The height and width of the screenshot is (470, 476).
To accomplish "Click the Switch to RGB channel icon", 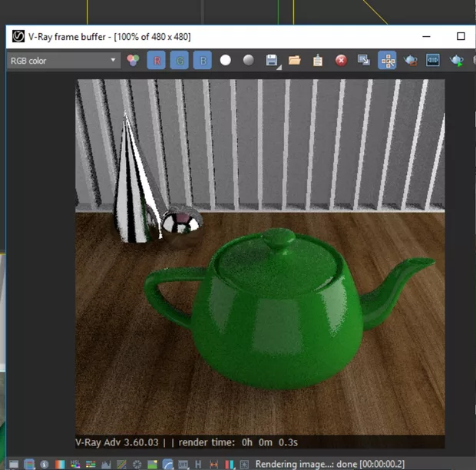I will click(134, 61).
